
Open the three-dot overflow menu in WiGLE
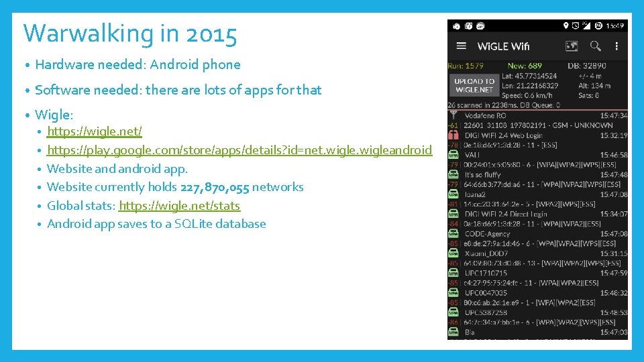pyautogui.click(x=616, y=46)
